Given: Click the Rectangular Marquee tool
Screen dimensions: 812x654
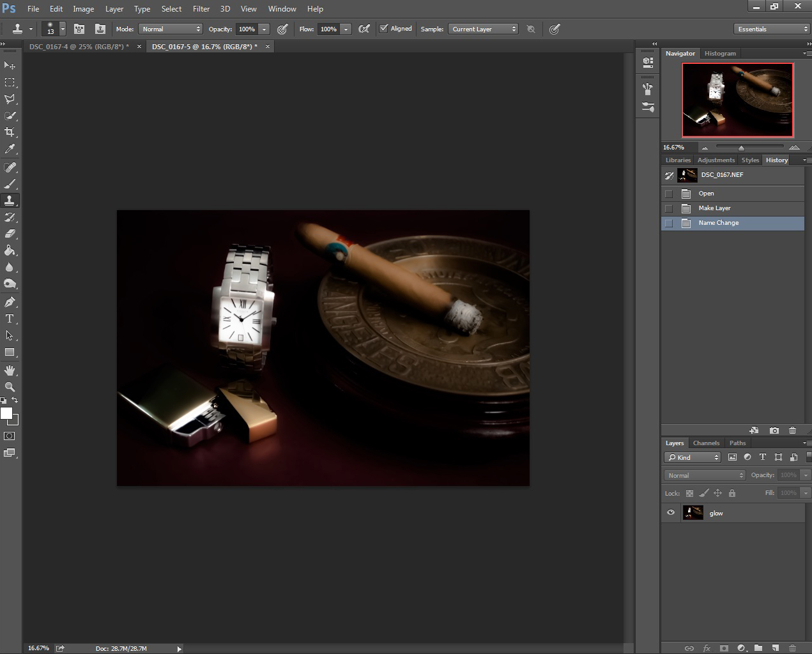Looking at the screenshot, I should coord(10,82).
